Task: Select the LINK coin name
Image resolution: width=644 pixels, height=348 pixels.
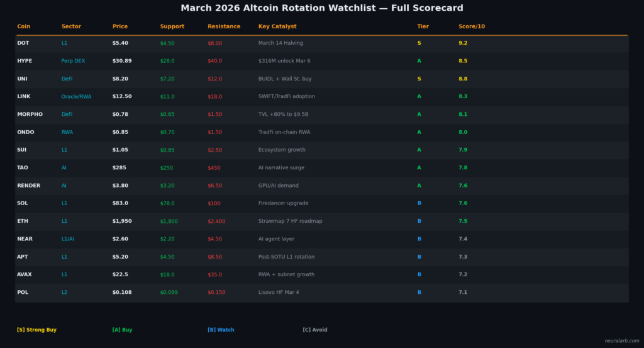Action: coord(24,96)
